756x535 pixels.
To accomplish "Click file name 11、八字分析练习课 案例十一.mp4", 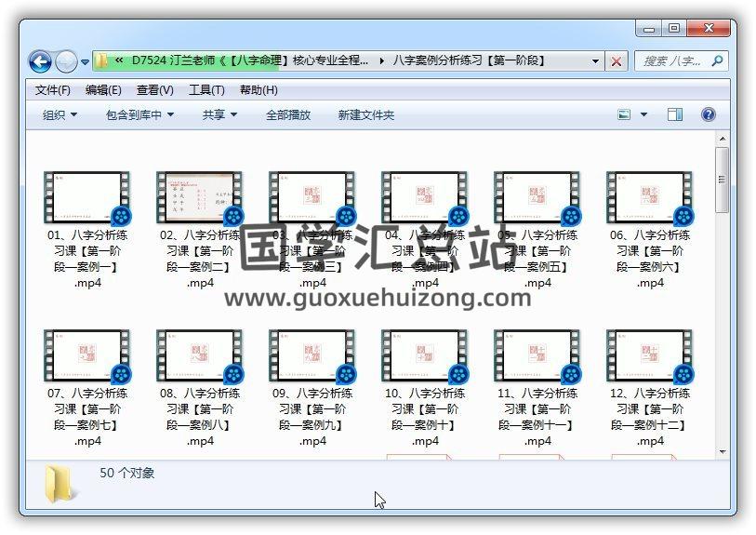I will [537, 417].
